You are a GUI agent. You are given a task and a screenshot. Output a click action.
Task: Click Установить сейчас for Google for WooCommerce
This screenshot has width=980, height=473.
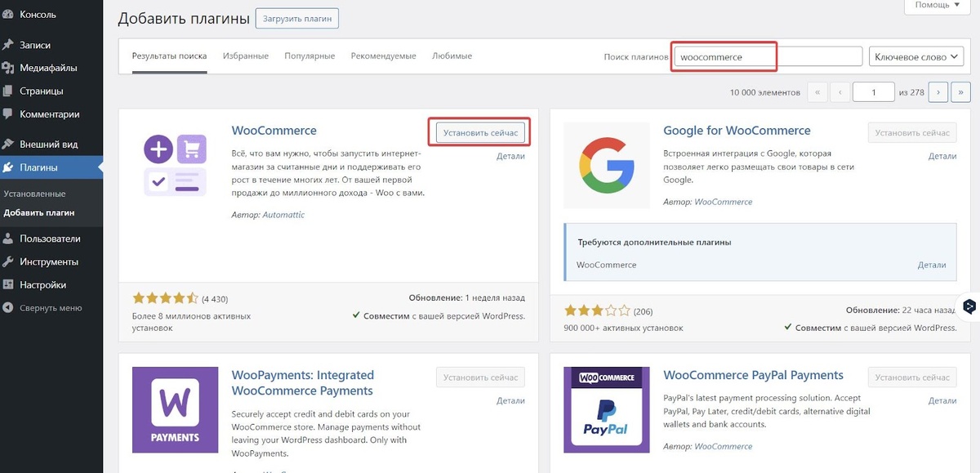(911, 132)
